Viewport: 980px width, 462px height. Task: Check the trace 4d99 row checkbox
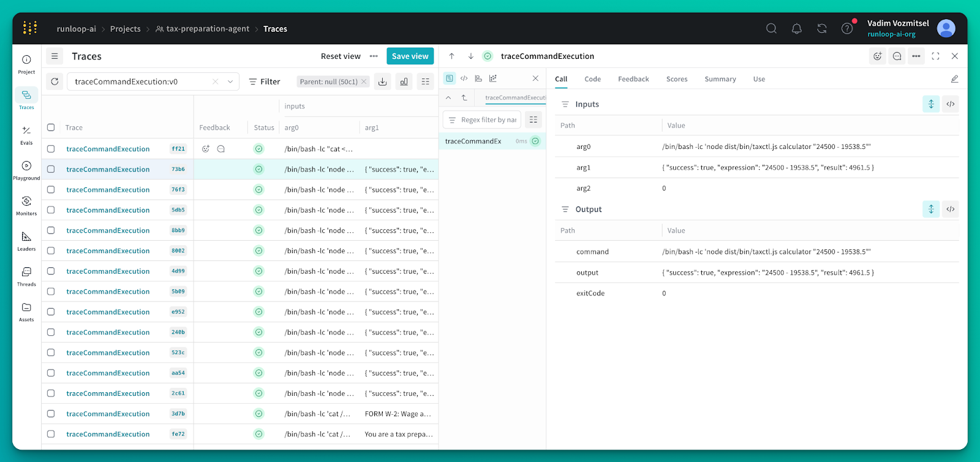click(x=51, y=271)
